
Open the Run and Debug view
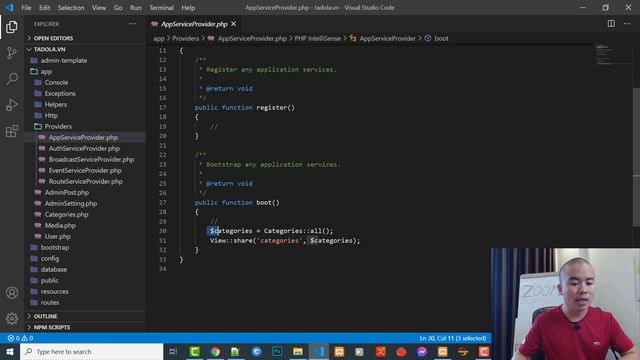point(11,105)
